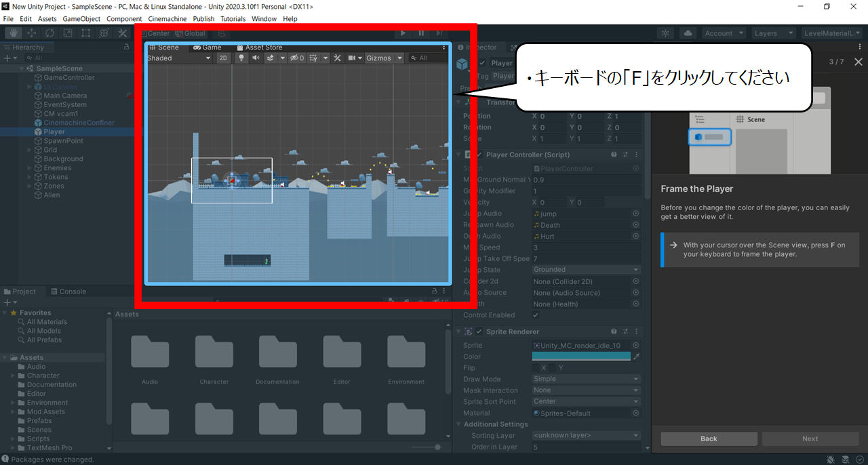Viewport: 868px width, 465px height.
Task: Open the custom editor tools wrench
Action: click(x=123, y=33)
